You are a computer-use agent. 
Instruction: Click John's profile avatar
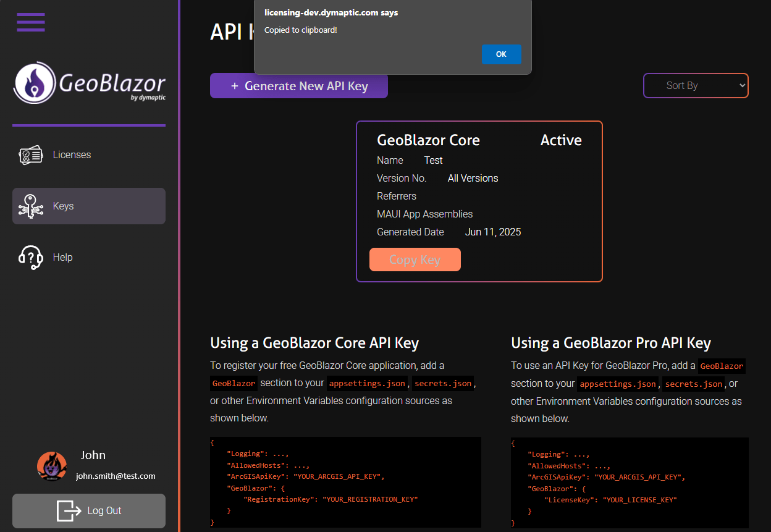[52, 467]
